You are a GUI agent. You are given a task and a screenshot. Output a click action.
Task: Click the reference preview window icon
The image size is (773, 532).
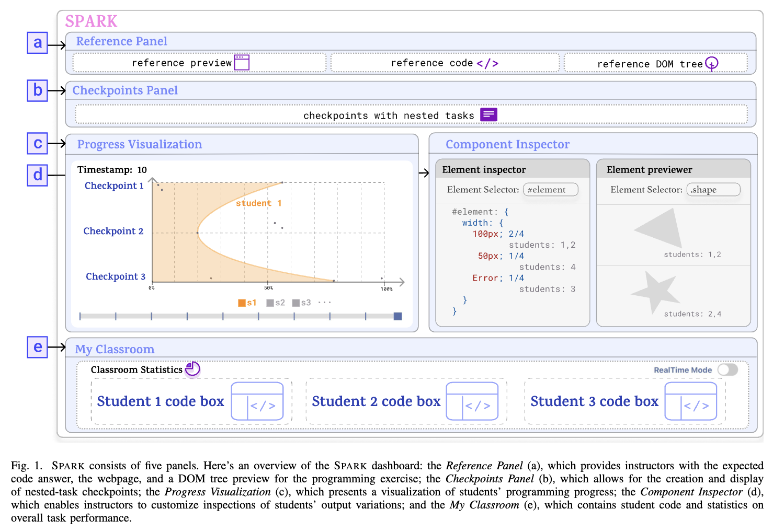[x=242, y=63]
